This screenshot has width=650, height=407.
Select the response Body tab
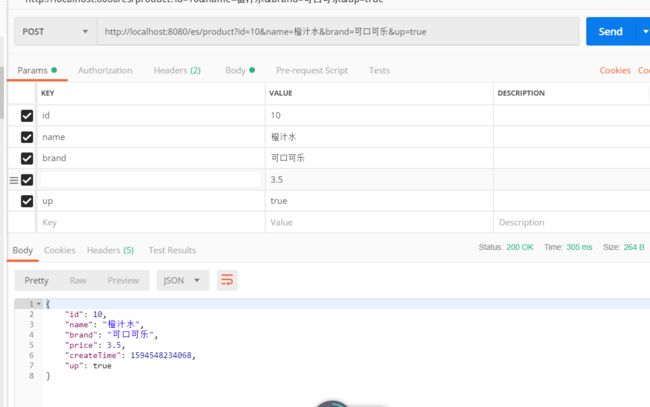click(22, 250)
